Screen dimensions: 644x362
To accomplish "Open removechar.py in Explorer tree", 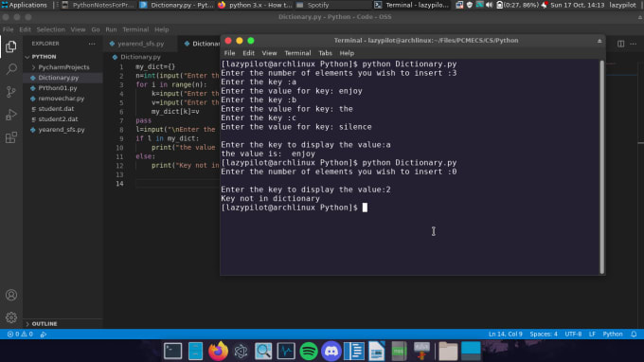I will point(62,99).
